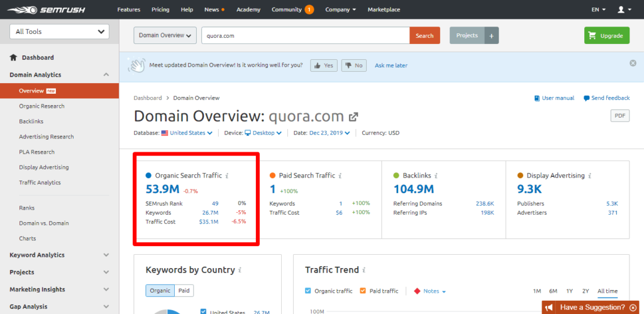Select the 2Y time range tab
644x314 pixels.
coord(586,291)
